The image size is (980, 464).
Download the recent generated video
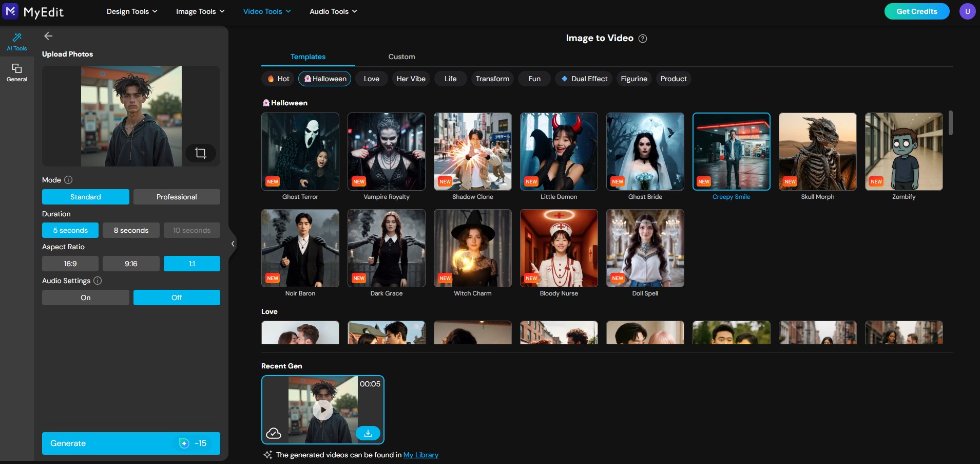coord(368,433)
